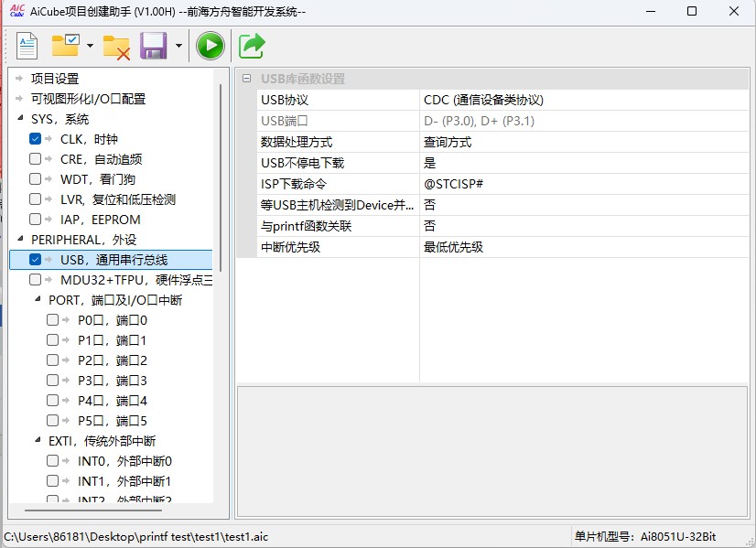Uncheck the CLK 时钟 checkbox
The image size is (756, 548).
36,139
